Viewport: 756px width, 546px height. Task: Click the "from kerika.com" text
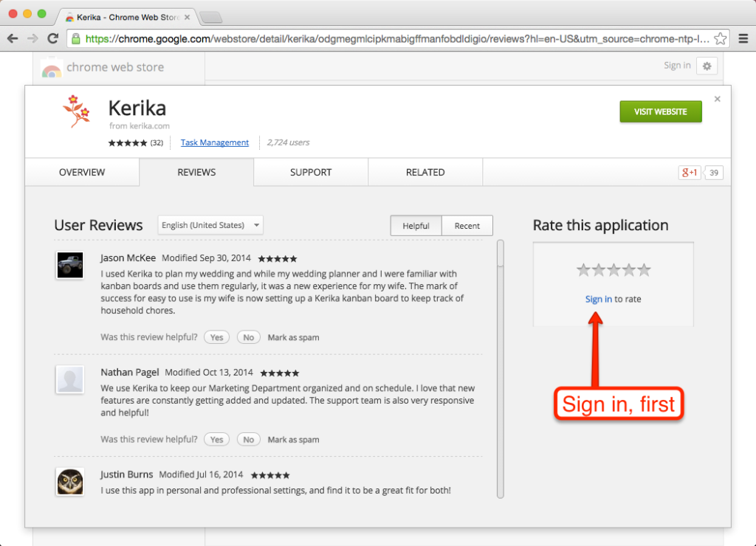tap(140, 125)
